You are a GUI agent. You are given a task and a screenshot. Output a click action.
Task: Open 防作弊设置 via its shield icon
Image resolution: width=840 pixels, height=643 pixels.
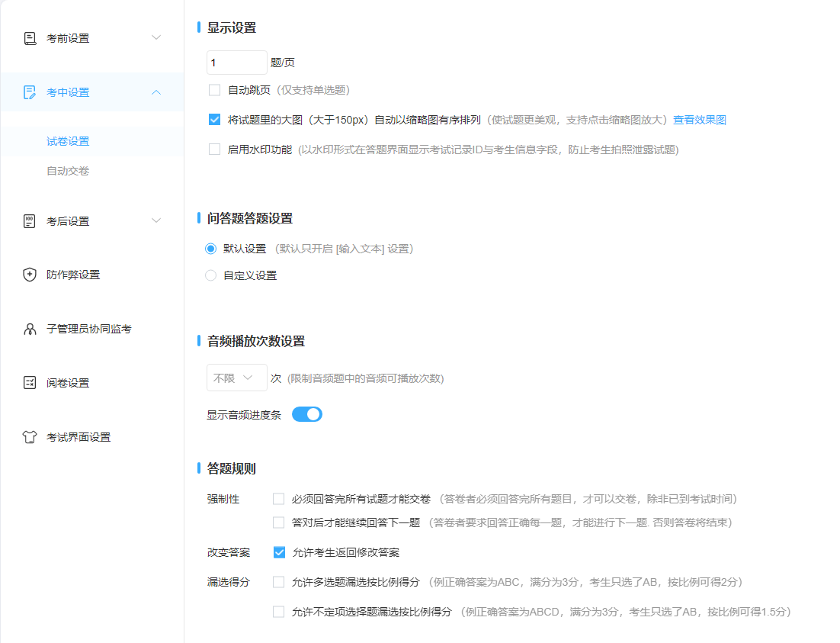[x=30, y=274]
